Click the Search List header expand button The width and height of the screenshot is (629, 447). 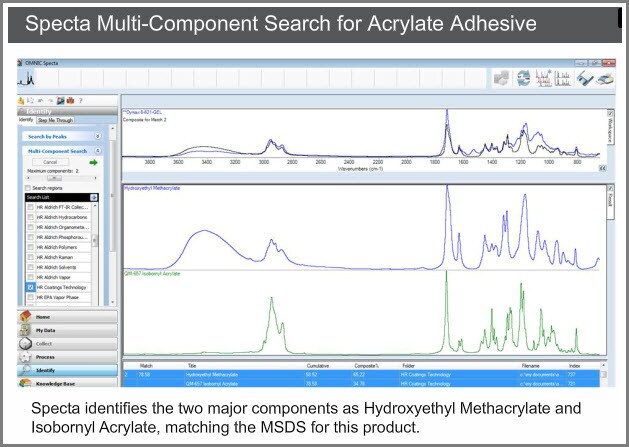(93, 197)
